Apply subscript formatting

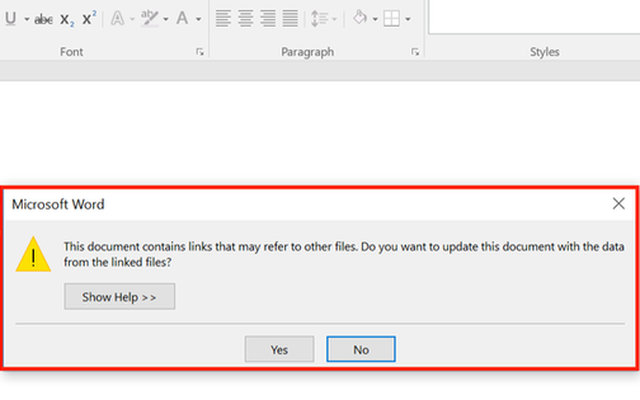pos(66,19)
